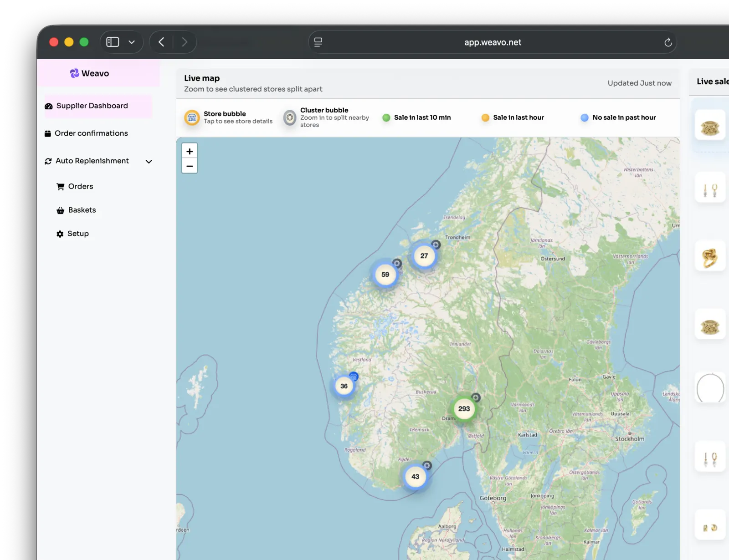The width and height of the screenshot is (729, 560).
Task: Go forward in browser history
Action: coord(185,42)
